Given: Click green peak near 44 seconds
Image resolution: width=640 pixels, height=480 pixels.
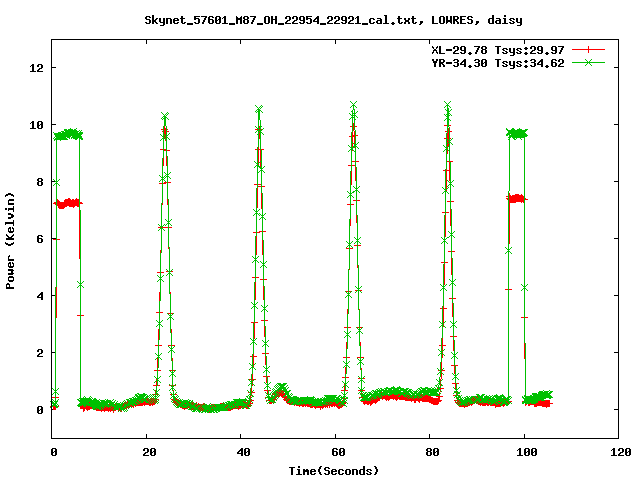Looking at the screenshot, I should tap(259, 109).
